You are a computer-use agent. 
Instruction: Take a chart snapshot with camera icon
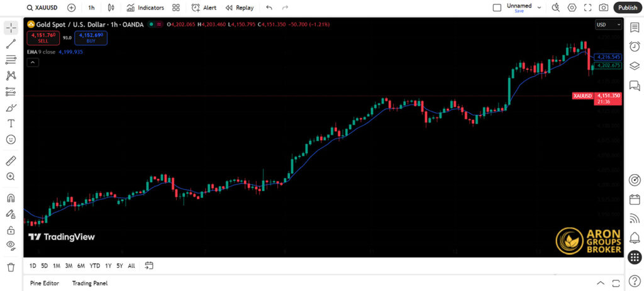tap(603, 8)
